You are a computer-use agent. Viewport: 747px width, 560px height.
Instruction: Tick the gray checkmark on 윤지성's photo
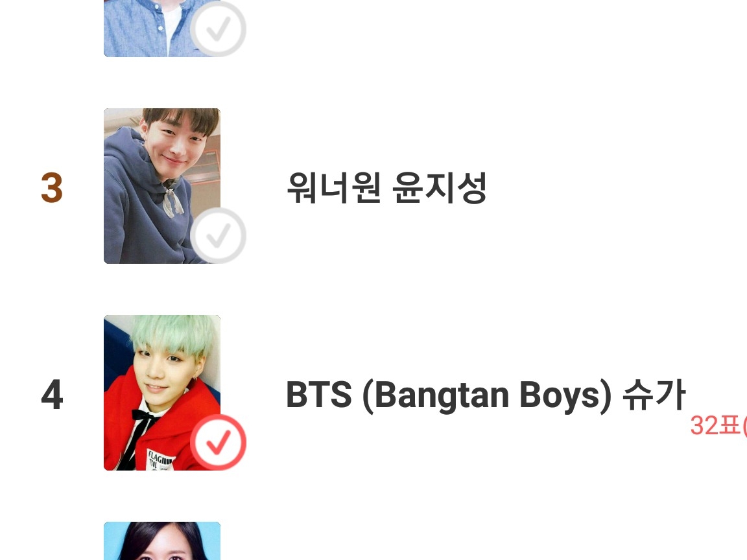218,235
